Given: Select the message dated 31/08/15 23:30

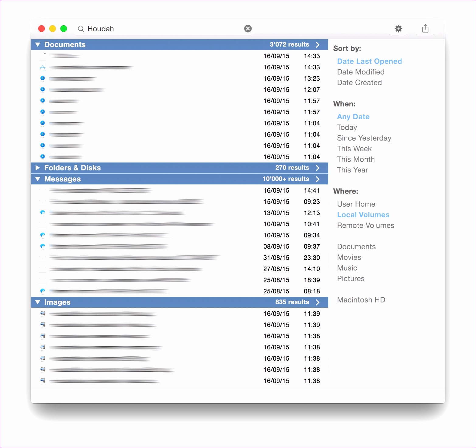Looking at the screenshot, I should pos(179,258).
